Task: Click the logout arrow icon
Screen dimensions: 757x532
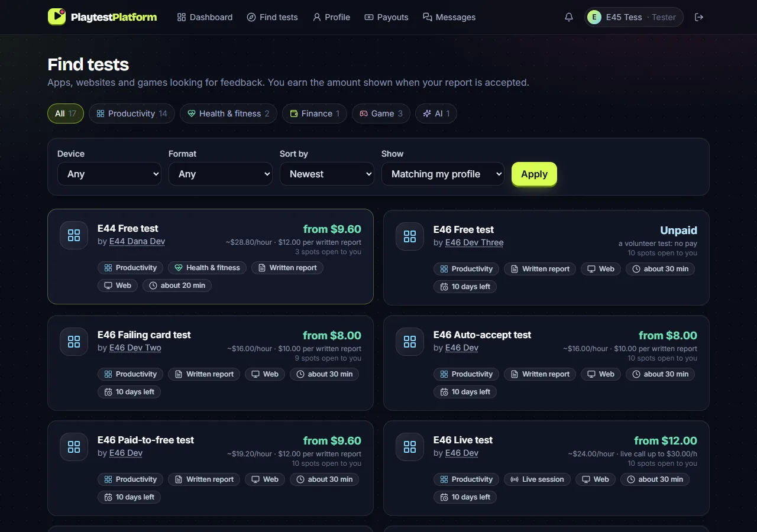Action: [x=699, y=17]
